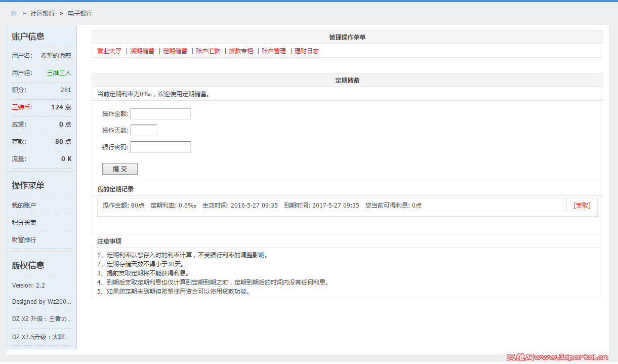Open the 贷款专柜 menu item
Image resolution: width=618 pixels, height=364 pixels.
[241, 51]
